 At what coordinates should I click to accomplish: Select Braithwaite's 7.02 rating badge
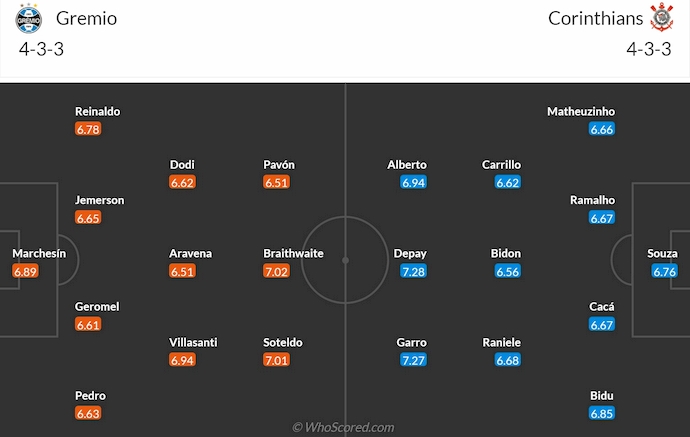(276, 271)
